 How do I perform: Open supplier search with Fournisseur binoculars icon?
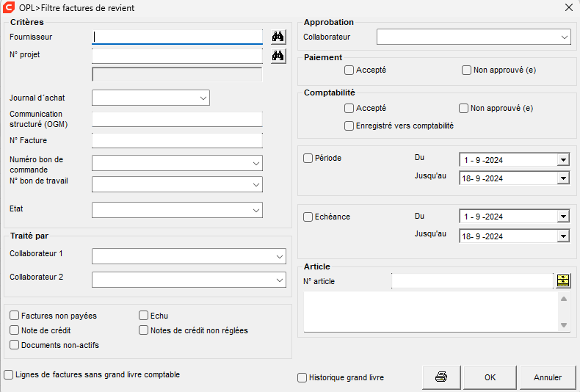278,37
